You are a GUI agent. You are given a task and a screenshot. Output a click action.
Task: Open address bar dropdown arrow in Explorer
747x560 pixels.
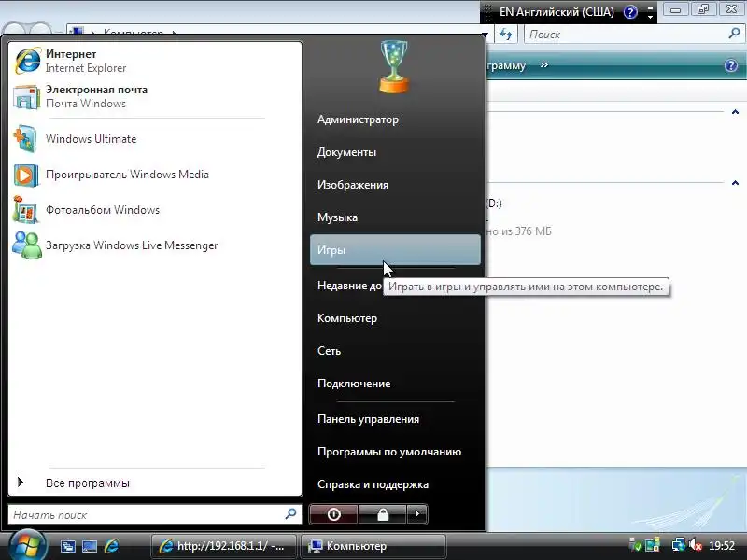point(485,35)
